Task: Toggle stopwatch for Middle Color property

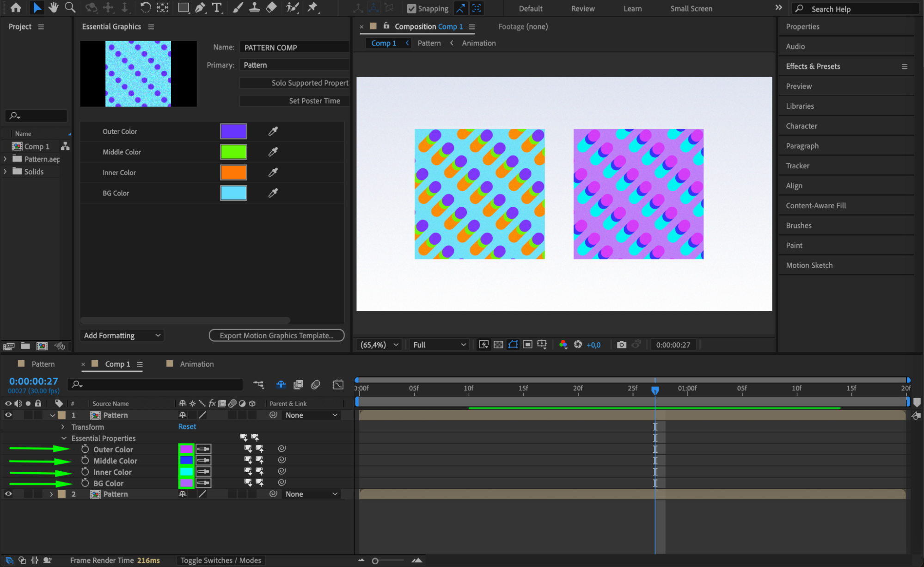Action: click(x=85, y=460)
